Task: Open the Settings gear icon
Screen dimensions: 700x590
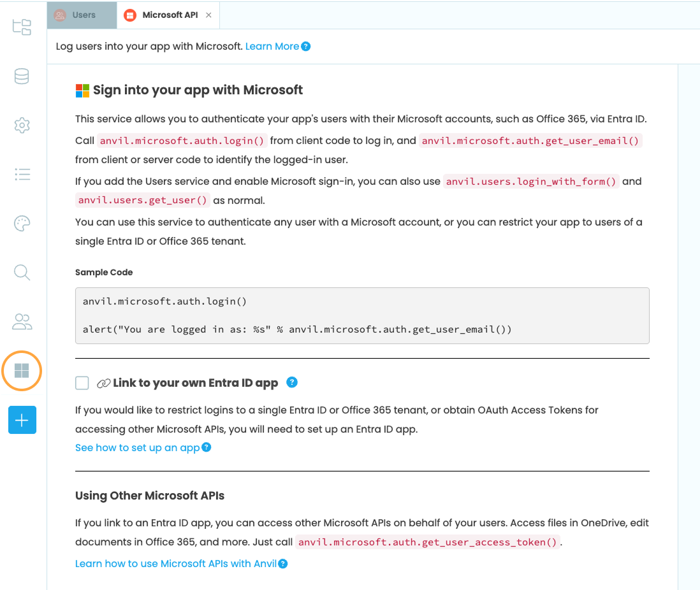Action: pyautogui.click(x=22, y=125)
